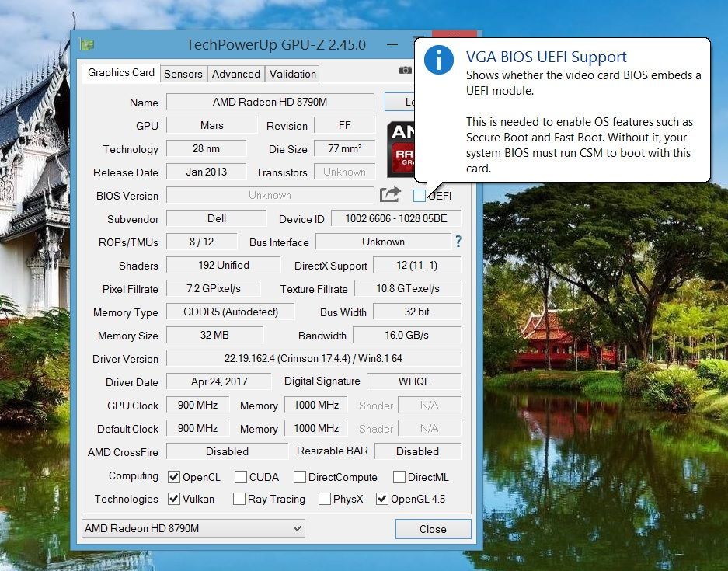Viewport: 728px width, 571px height.
Task: Click the Shader N/A value in Default Clock row
Action: pyautogui.click(x=430, y=428)
